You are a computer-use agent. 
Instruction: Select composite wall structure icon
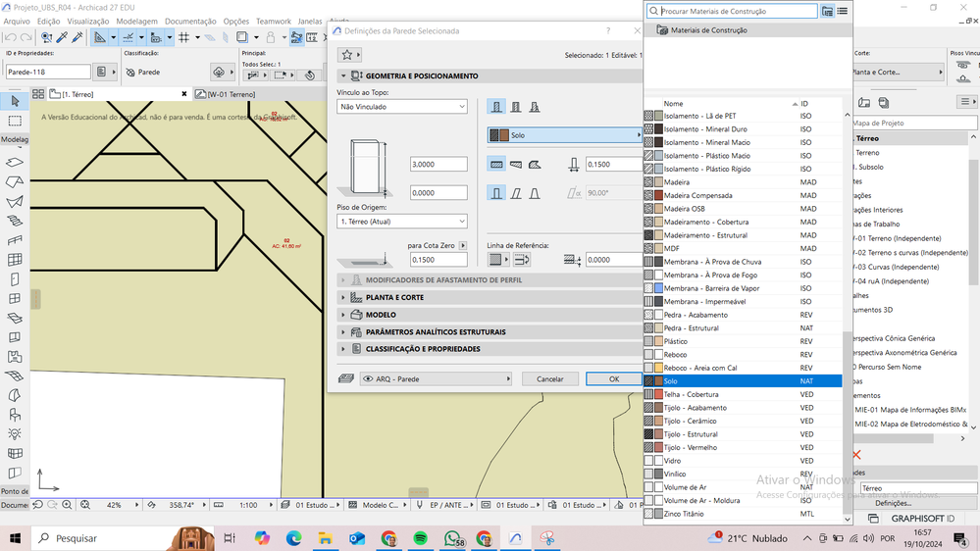point(516,107)
